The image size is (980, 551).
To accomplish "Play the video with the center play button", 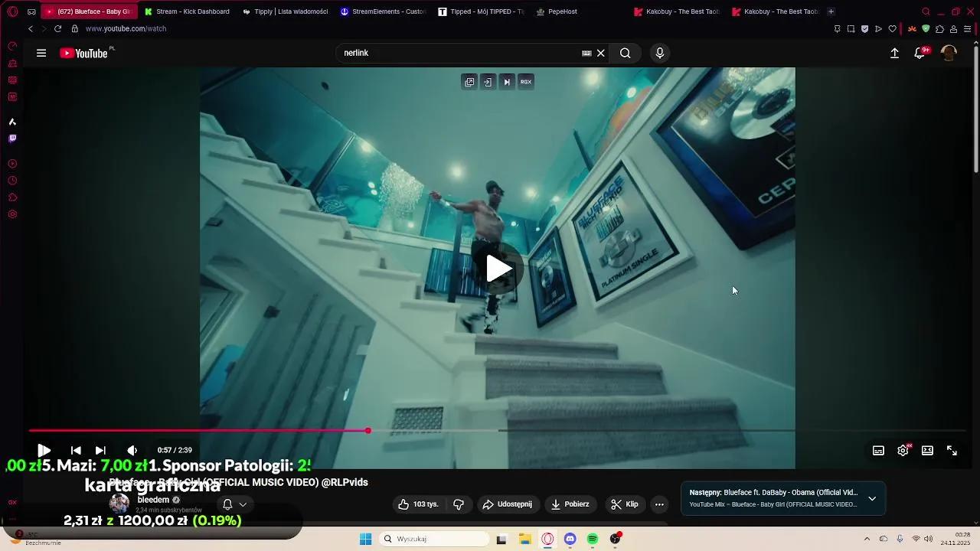I will pyautogui.click(x=498, y=269).
